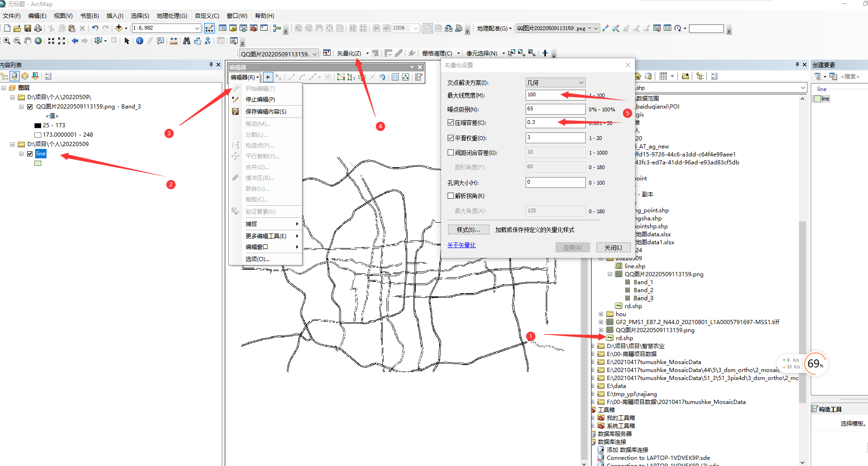Image resolution: width=868 pixels, height=466 pixels.
Task: Open the Attributes window icon in Editor toolbar
Action: point(395,77)
